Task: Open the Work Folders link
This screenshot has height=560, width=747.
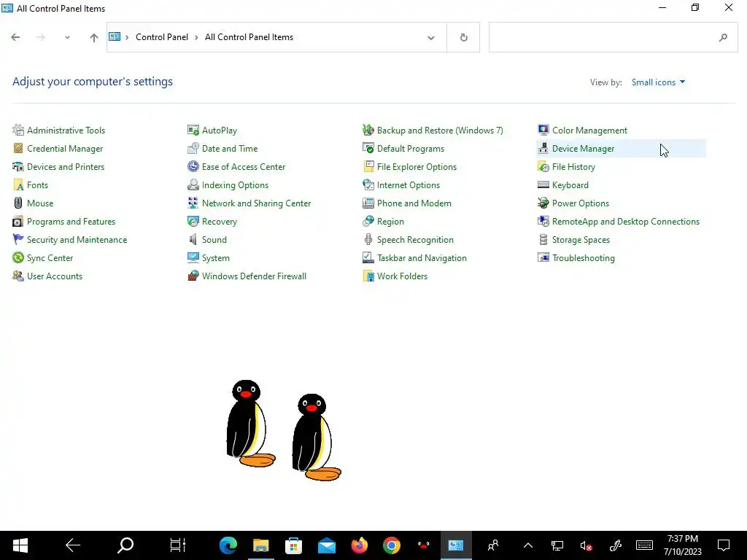Action: (402, 276)
